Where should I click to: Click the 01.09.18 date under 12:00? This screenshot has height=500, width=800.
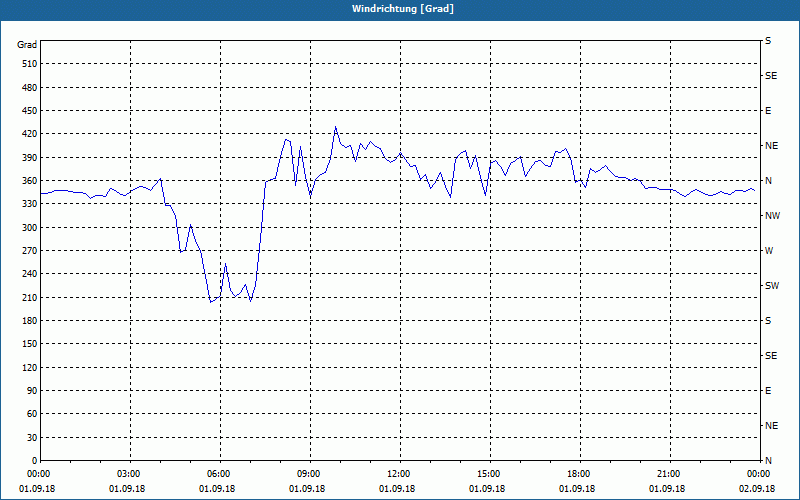click(x=397, y=489)
